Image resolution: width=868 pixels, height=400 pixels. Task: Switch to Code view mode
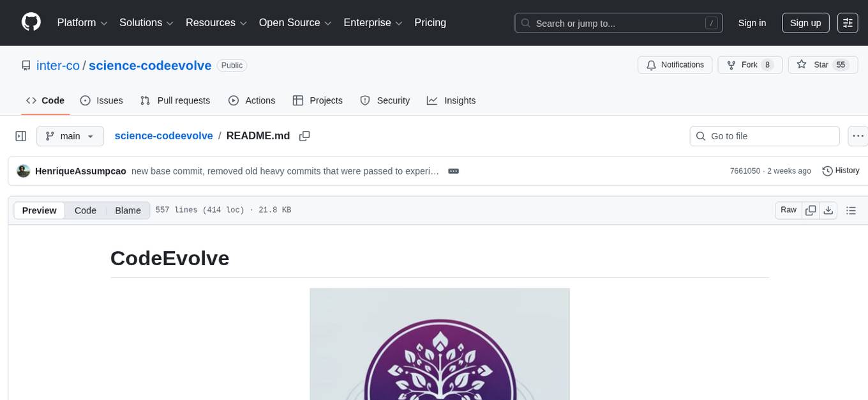click(x=86, y=210)
